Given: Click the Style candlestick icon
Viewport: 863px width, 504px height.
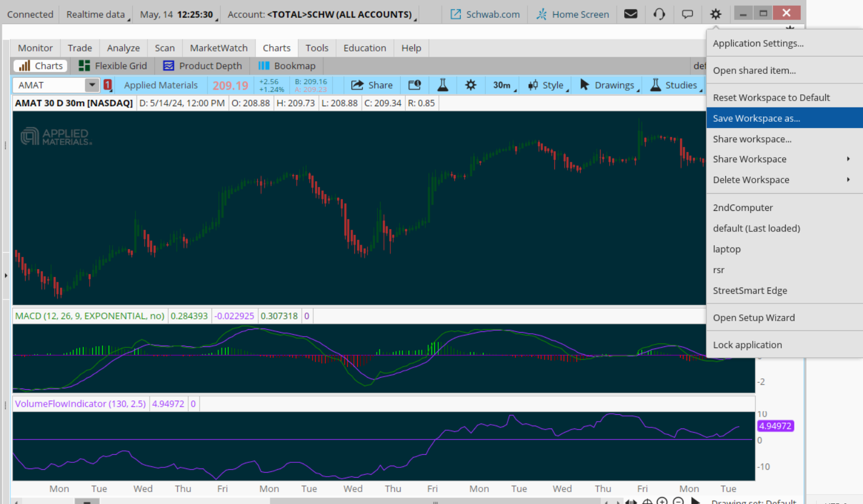Looking at the screenshot, I should [x=533, y=85].
